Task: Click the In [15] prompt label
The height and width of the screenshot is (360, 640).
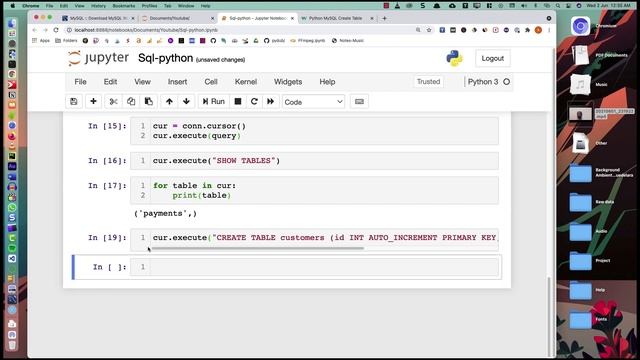Action: tap(107, 126)
